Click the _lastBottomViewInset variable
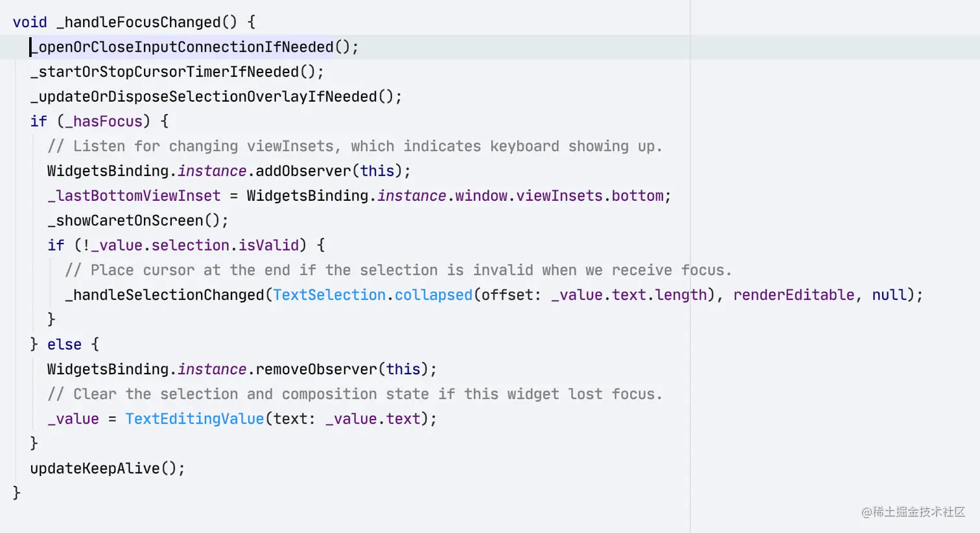 click(134, 196)
